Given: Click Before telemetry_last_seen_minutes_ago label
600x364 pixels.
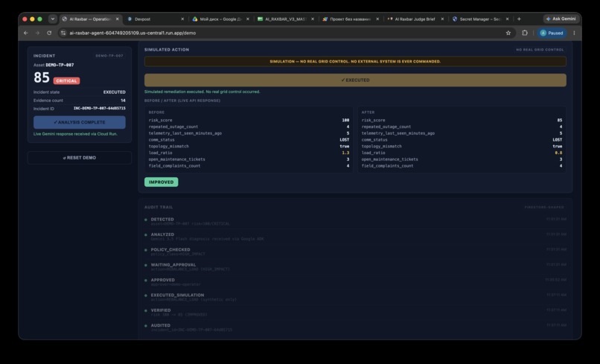Looking at the screenshot, I should [185, 133].
